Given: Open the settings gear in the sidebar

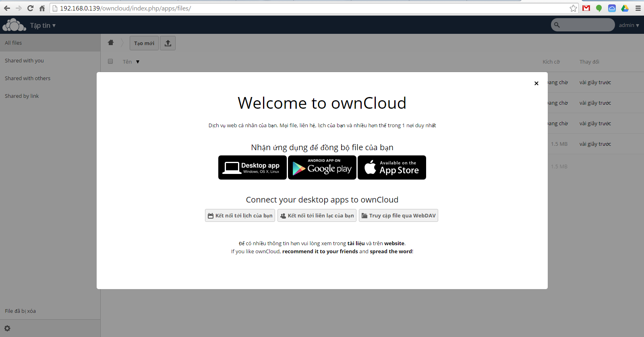Looking at the screenshot, I should (7, 328).
